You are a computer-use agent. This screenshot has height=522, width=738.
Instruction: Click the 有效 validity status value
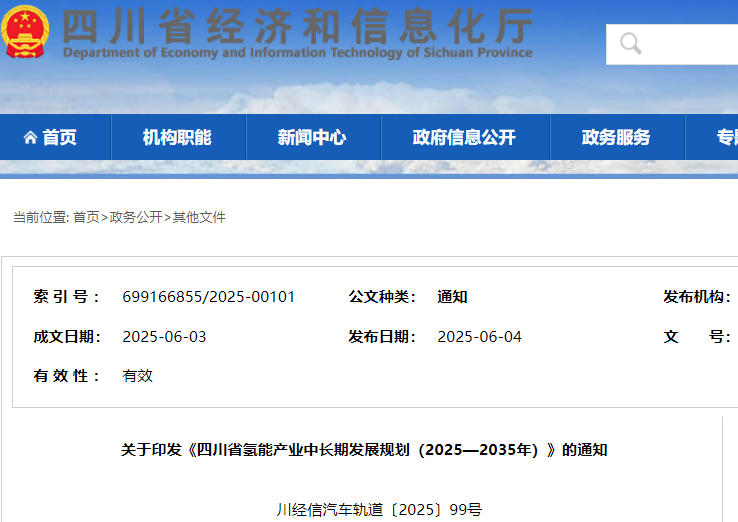[137, 376]
